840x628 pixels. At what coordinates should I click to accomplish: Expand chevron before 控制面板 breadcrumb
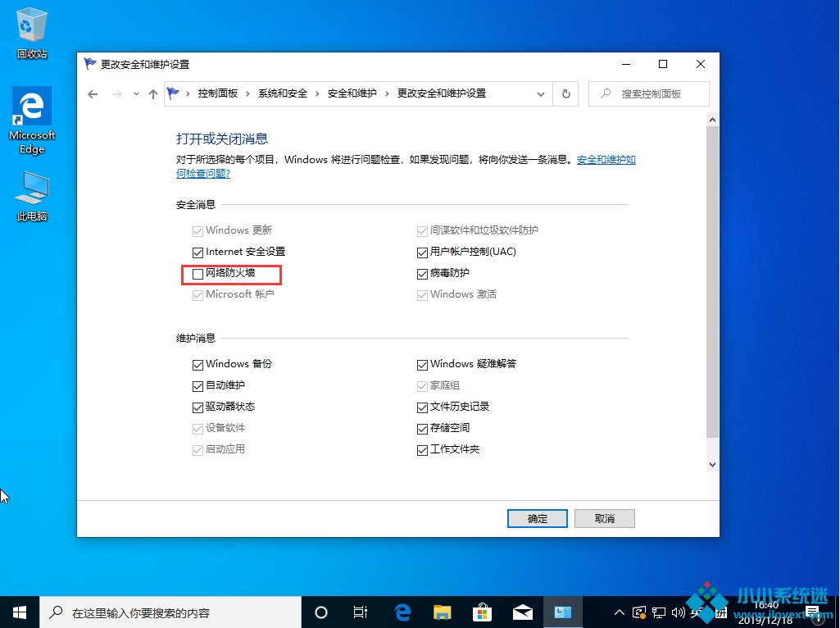click(x=188, y=93)
